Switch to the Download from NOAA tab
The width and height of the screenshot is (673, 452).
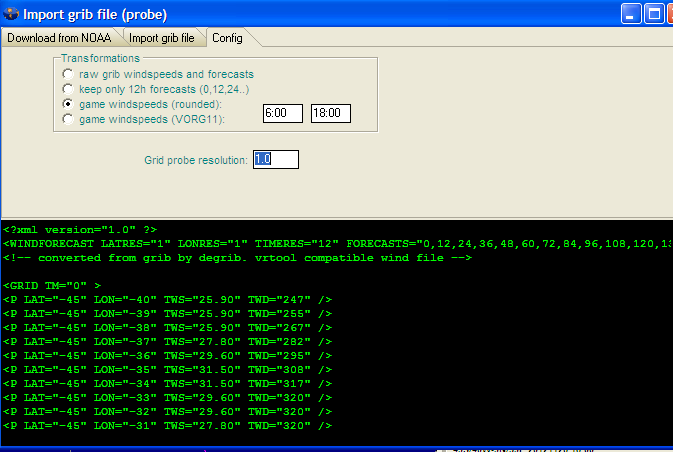tap(61, 38)
